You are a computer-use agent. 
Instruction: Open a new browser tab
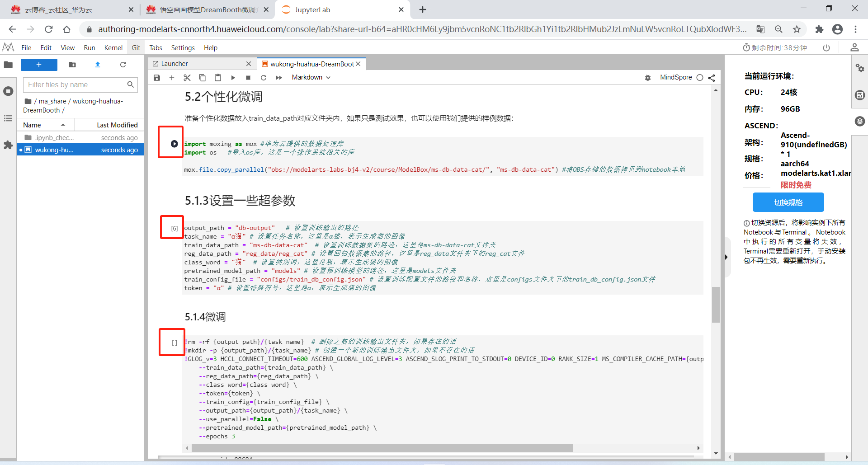tap(423, 9)
